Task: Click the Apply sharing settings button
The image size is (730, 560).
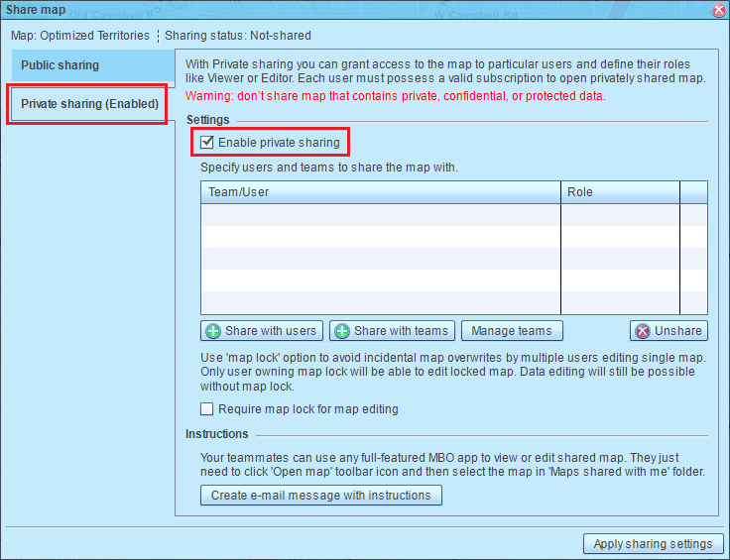Action: pos(653,543)
